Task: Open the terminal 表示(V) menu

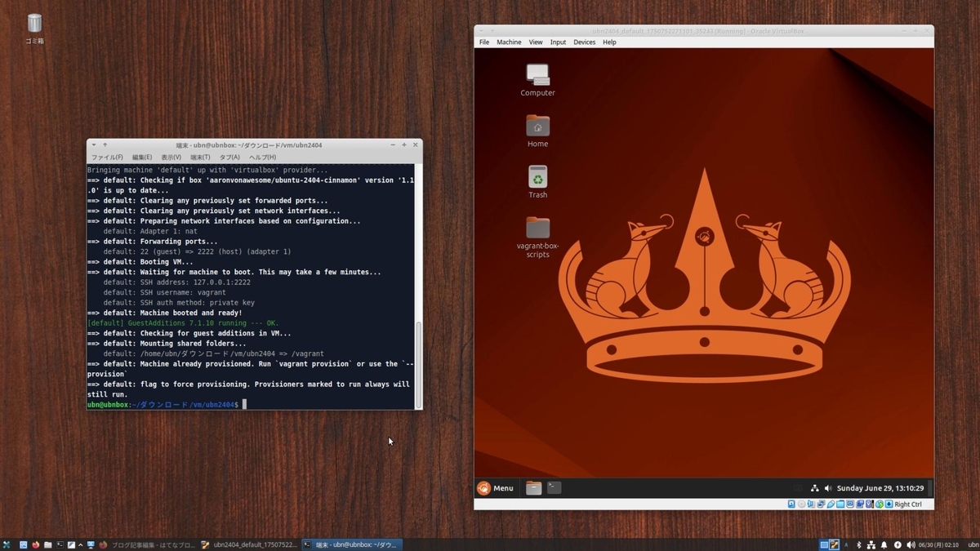Action: coord(171,158)
